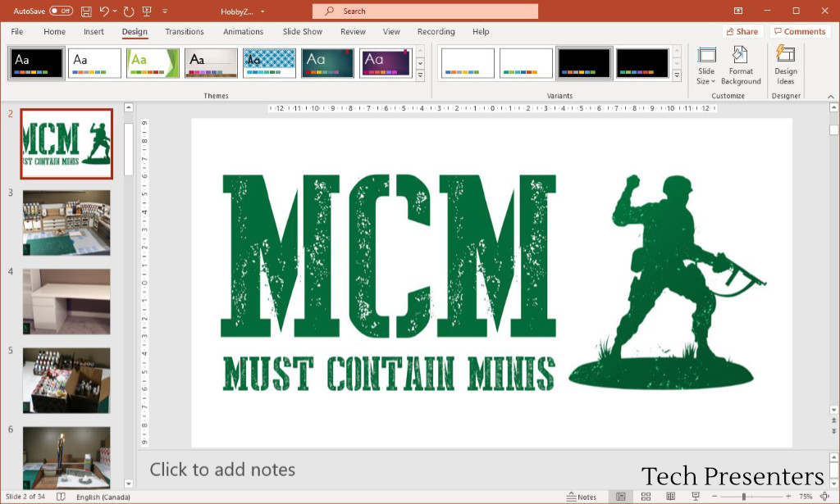840x504 pixels.
Task: Open Ribbon Display Options
Action: (738, 11)
